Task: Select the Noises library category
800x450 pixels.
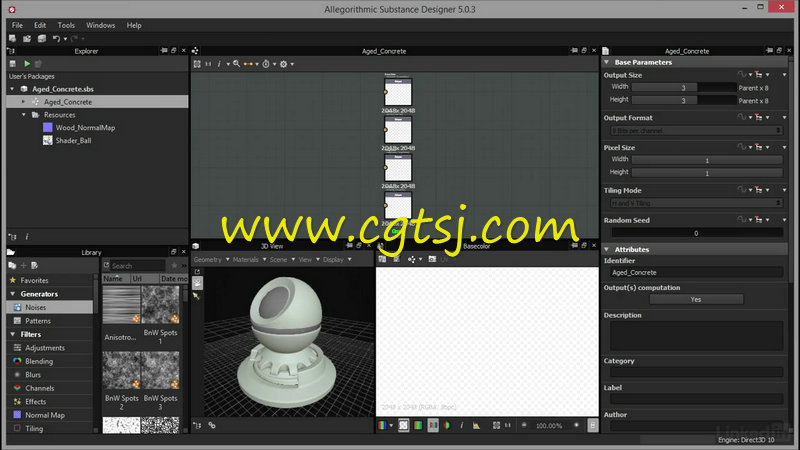Action: click(49, 307)
